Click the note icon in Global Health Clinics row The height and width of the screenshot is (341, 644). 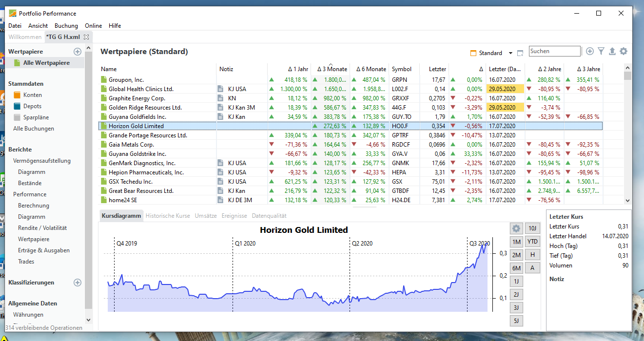(x=220, y=89)
